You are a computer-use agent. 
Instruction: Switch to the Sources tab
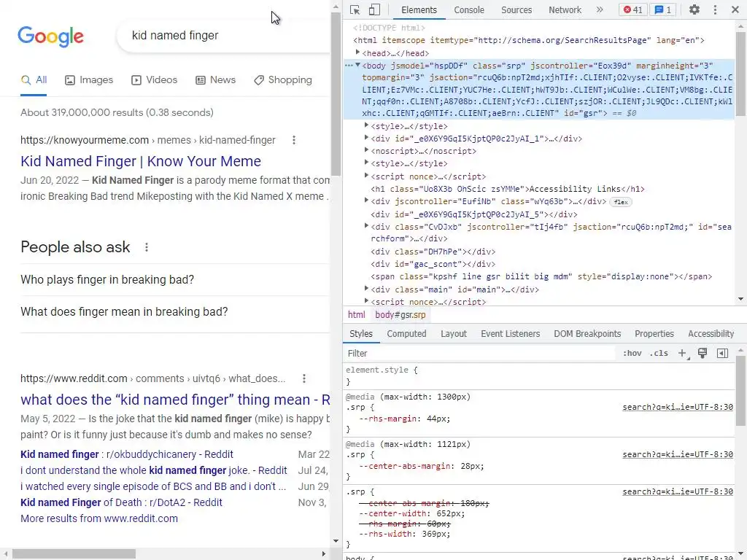tap(516, 9)
